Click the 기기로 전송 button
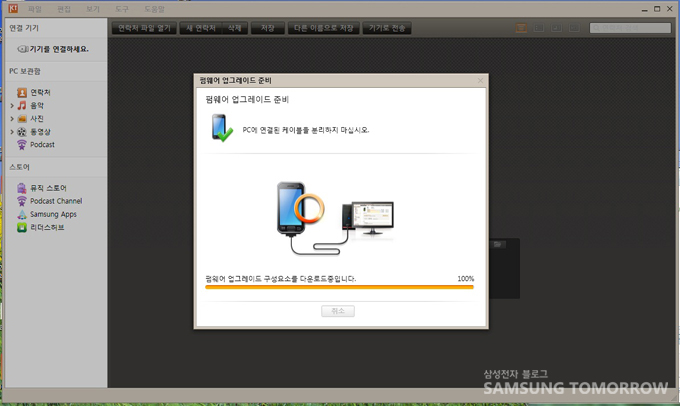 point(387,28)
